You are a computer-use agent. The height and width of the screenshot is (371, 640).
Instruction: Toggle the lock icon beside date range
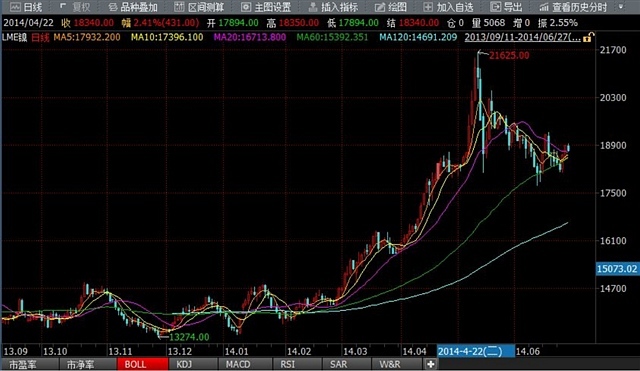(x=587, y=38)
